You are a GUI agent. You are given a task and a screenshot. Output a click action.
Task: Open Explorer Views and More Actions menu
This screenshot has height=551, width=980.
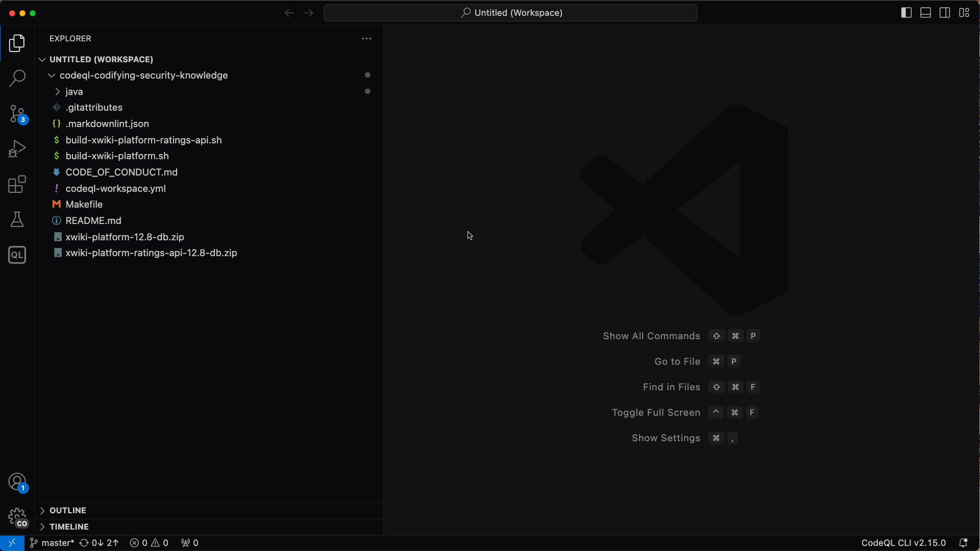[366, 39]
